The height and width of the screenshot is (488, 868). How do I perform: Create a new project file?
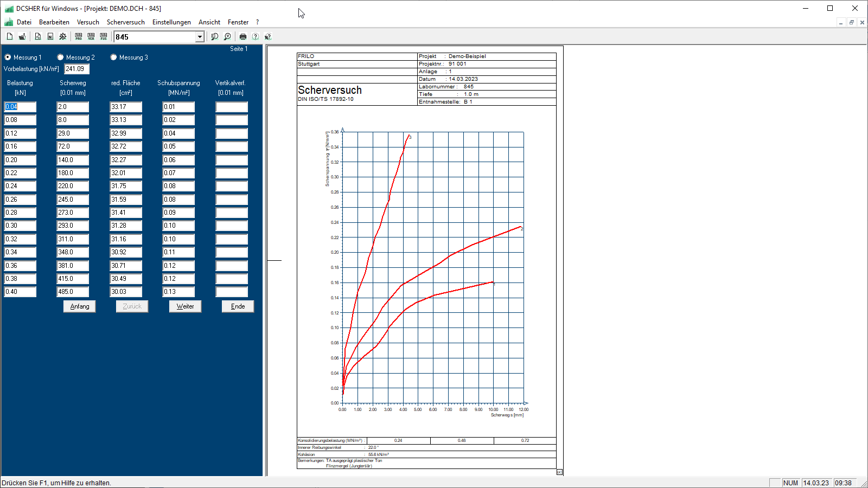(x=10, y=36)
